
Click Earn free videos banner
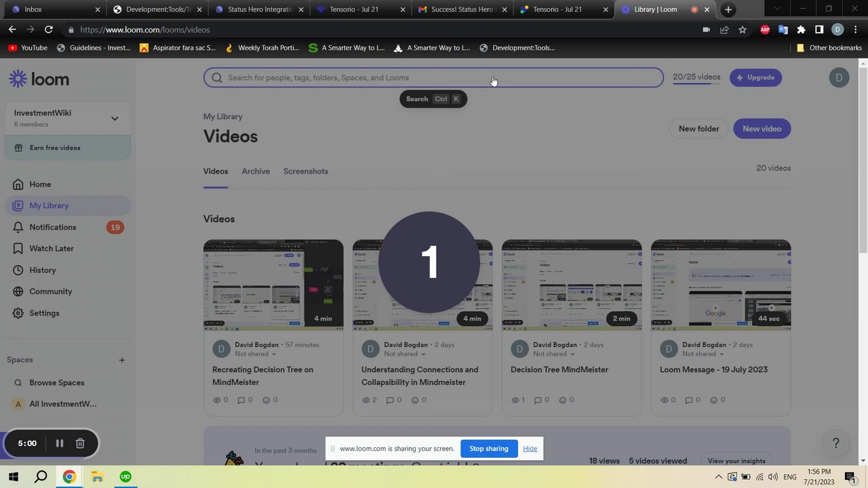pyautogui.click(x=67, y=148)
